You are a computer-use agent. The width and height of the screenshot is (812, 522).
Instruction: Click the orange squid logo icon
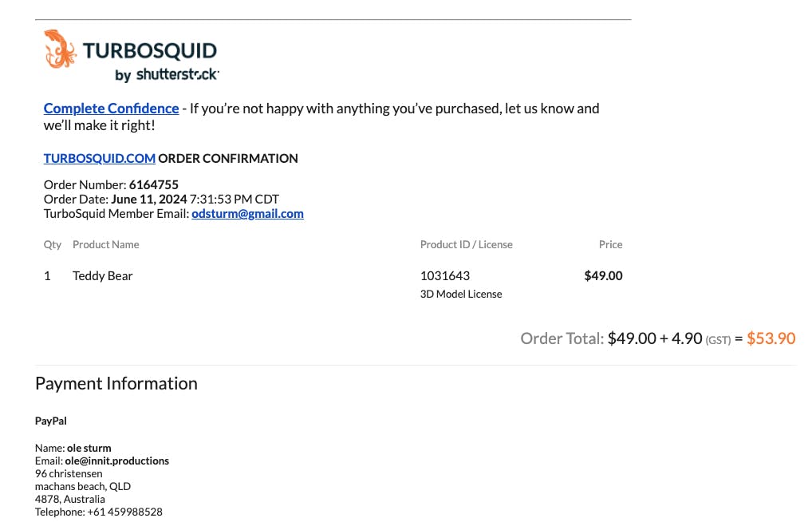pos(60,49)
